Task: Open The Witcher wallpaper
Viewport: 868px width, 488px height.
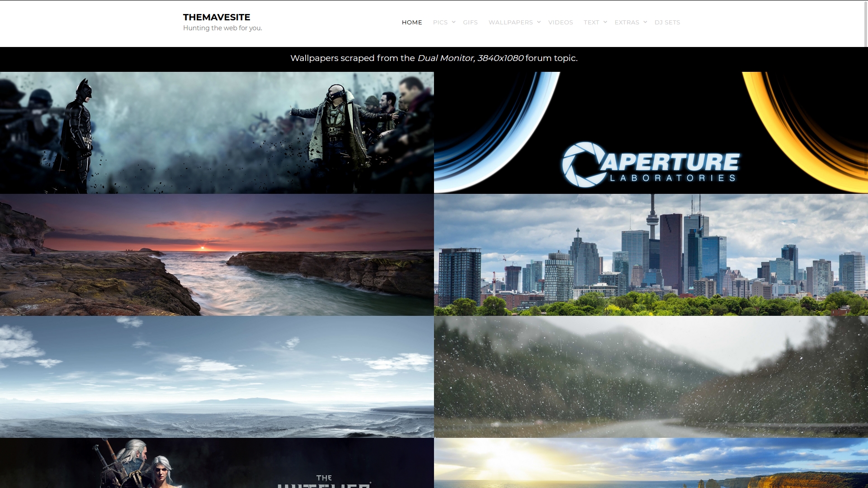Action: 217,463
